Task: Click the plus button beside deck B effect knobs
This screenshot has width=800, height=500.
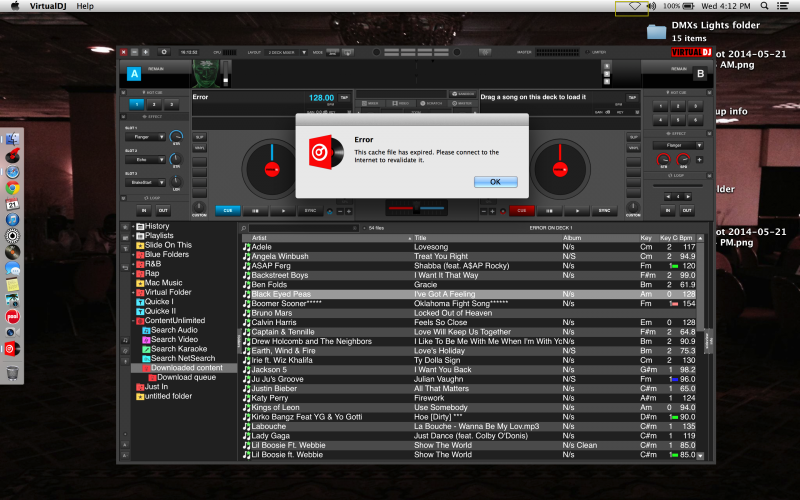Action: click(x=699, y=160)
